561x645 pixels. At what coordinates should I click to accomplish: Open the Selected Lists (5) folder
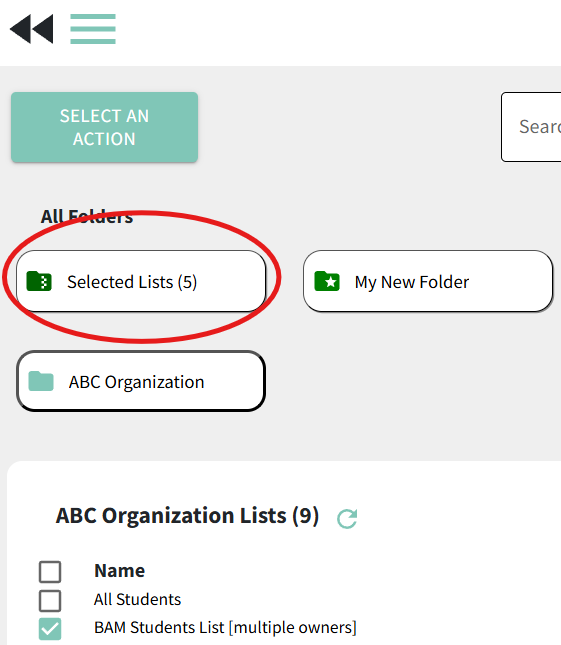point(141,281)
